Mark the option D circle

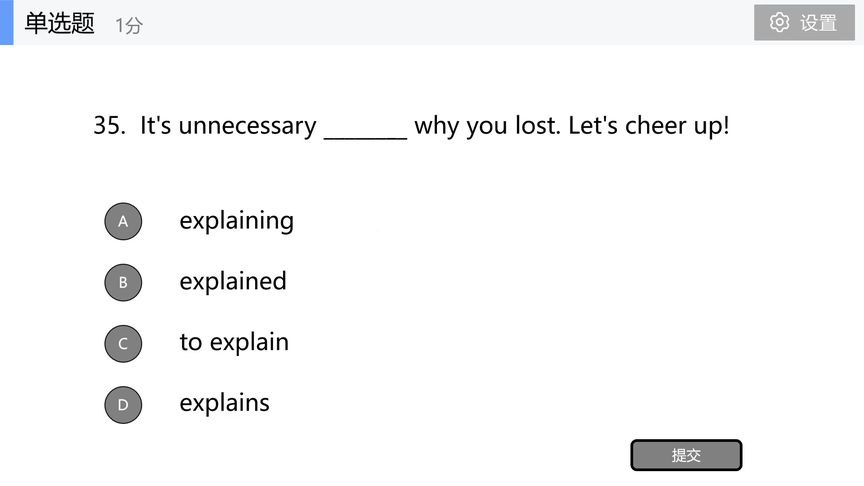click(123, 405)
